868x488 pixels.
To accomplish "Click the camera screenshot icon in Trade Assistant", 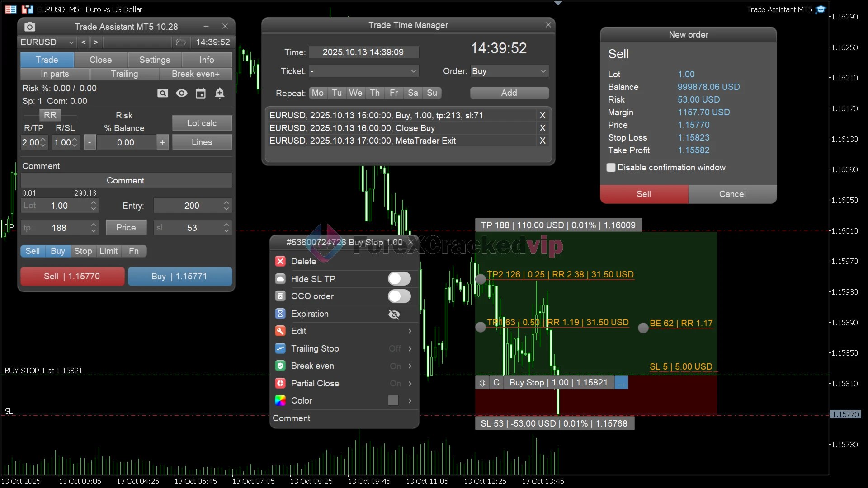I will pyautogui.click(x=29, y=27).
